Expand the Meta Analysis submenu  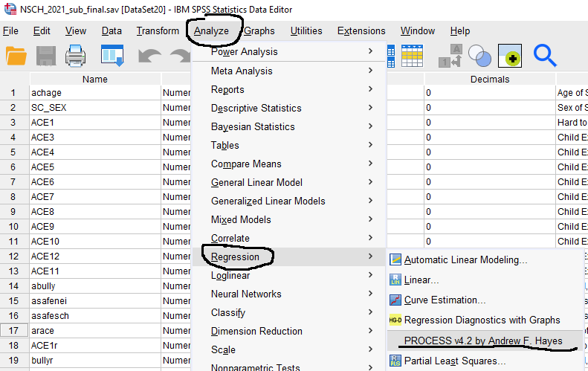tap(288, 71)
